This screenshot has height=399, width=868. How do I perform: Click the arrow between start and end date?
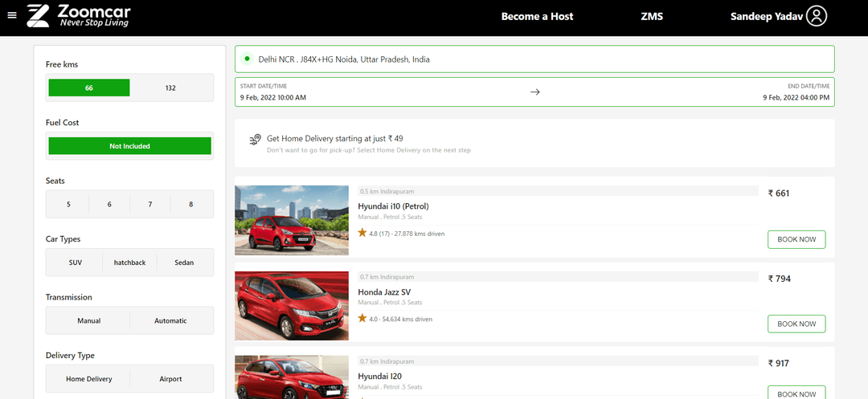coord(534,92)
